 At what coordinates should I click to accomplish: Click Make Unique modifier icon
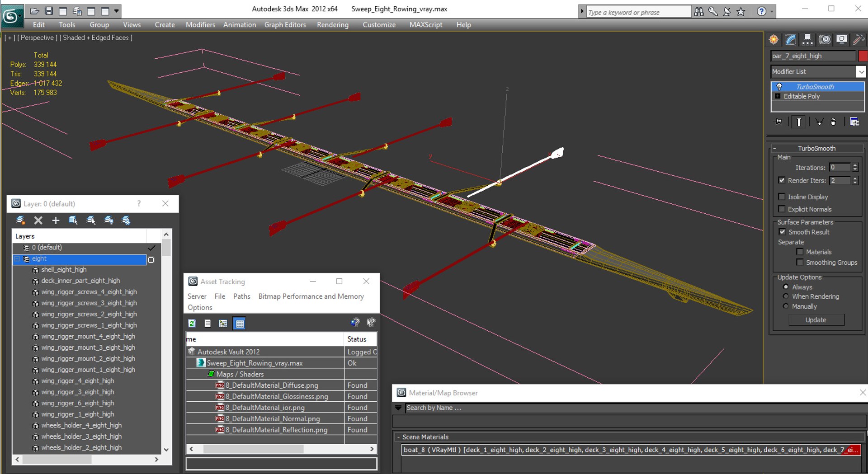[819, 122]
